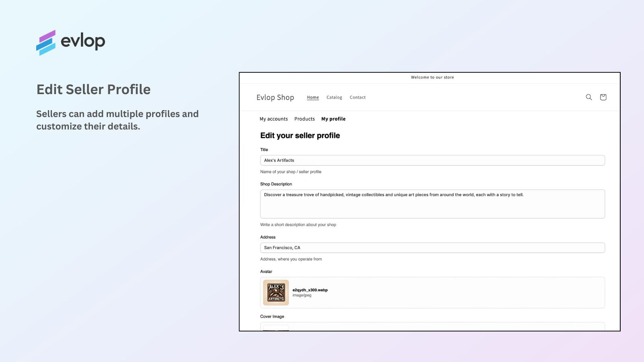This screenshot has height=362, width=644.
Task: Open the Catalog navigation menu item
Action: (334, 97)
